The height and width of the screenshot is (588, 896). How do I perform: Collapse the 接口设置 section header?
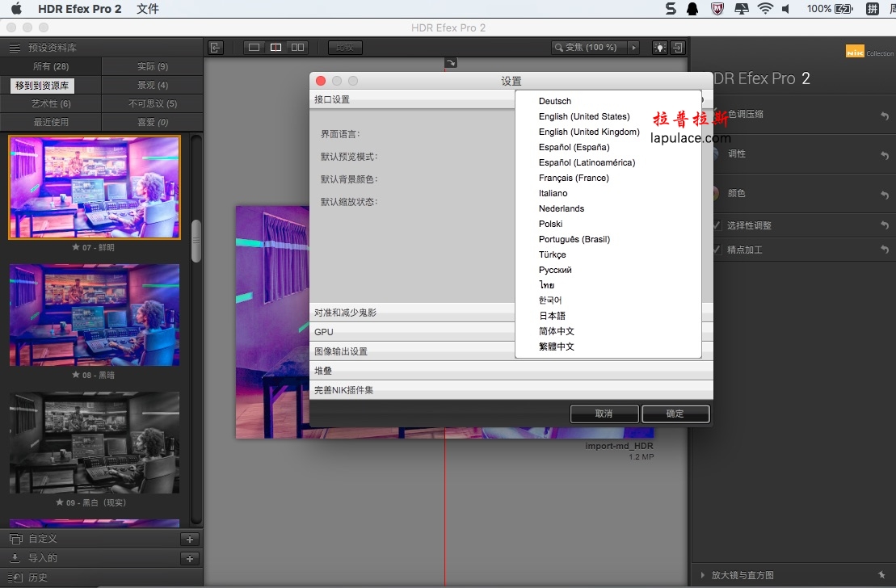click(x=412, y=99)
